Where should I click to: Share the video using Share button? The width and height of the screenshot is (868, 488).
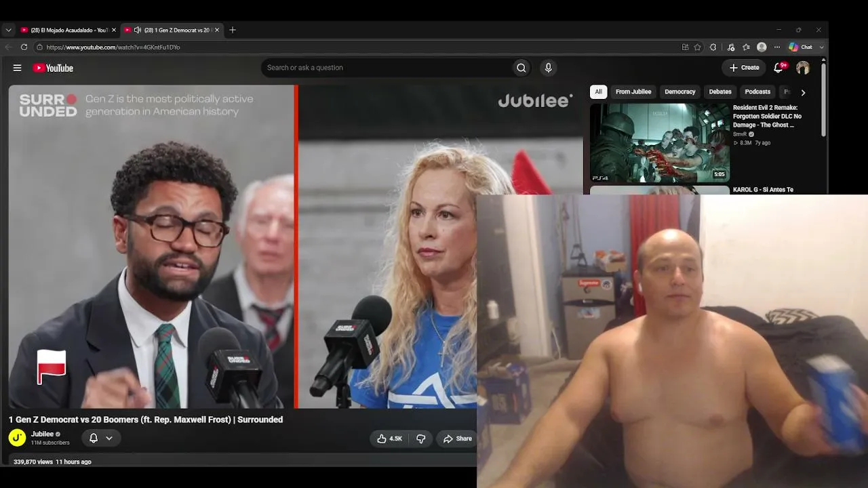tap(457, 439)
